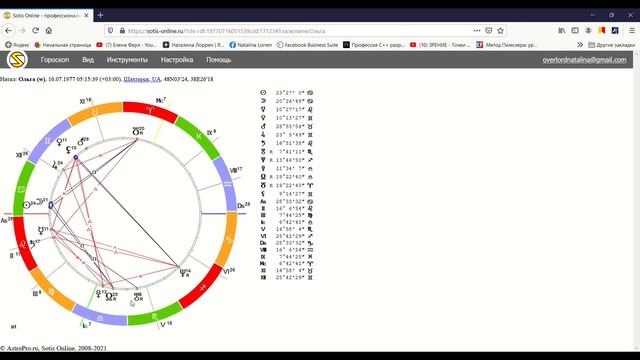Screen dimensions: 640x360
Task: Click the birth date text 16.07.1977 05:15:39
Action: point(73,79)
